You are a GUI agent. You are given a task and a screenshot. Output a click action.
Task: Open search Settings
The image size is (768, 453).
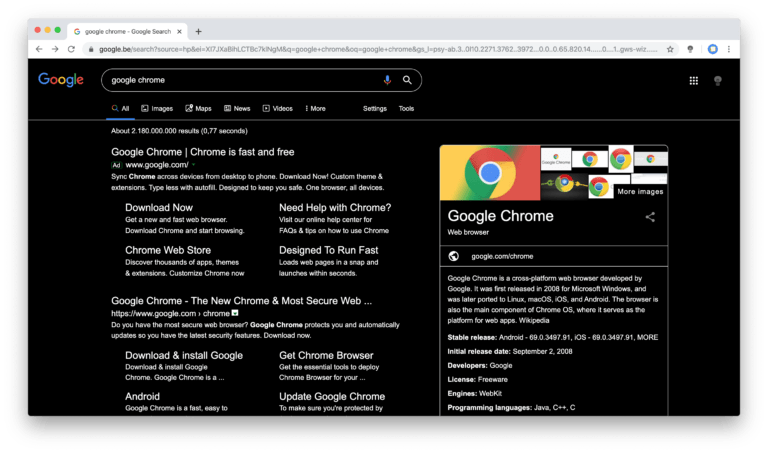click(375, 109)
